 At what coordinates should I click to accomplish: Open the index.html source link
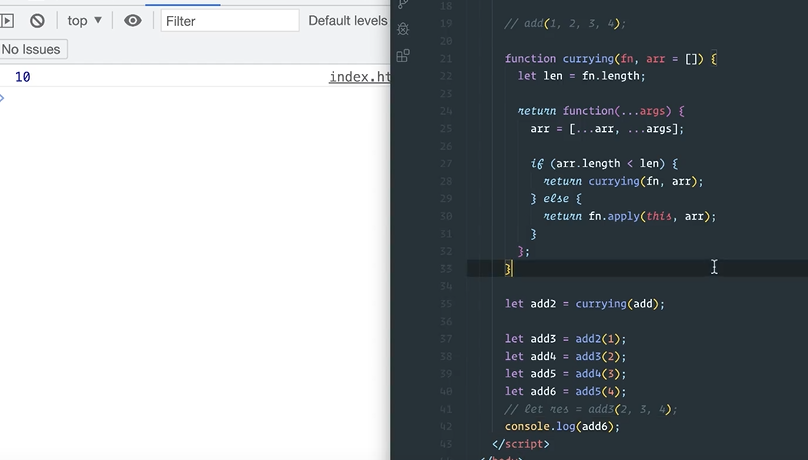click(360, 77)
